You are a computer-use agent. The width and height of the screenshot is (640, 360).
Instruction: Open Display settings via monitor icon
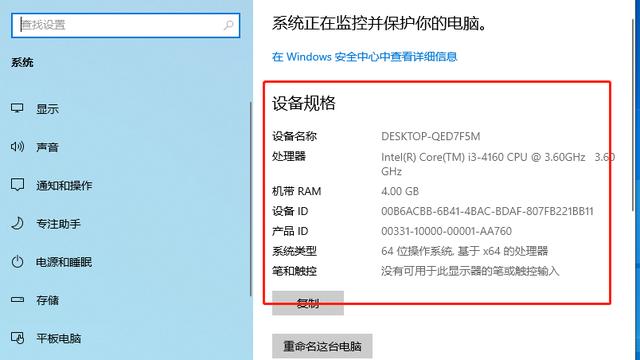[x=17, y=108]
